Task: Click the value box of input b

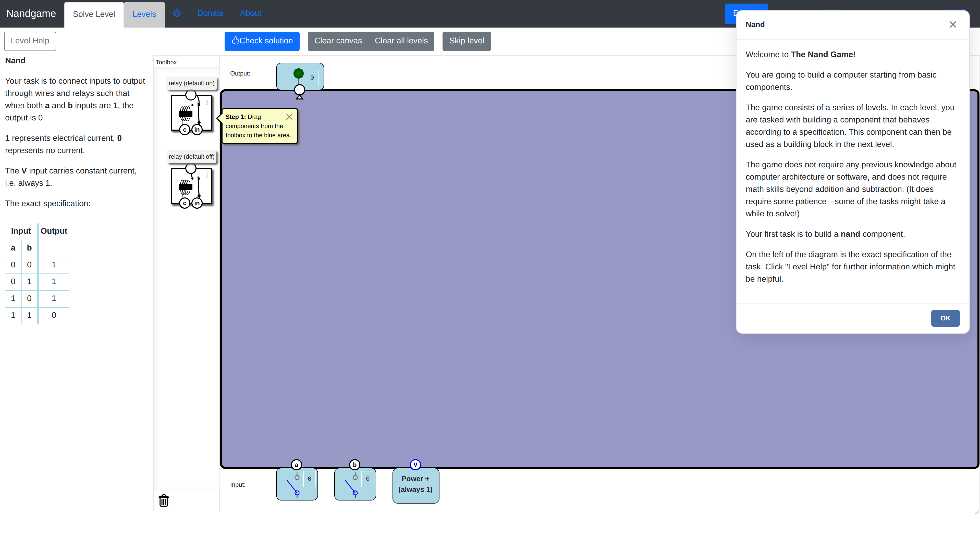Action: pyautogui.click(x=367, y=479)
